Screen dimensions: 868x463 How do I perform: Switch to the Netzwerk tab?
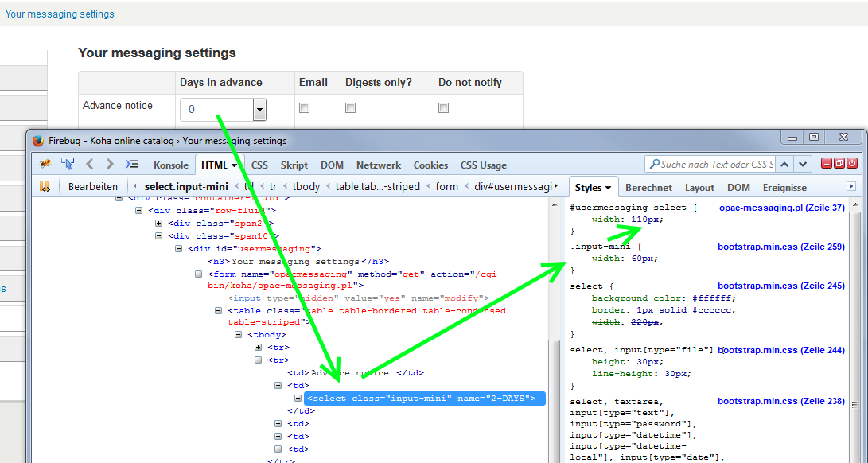coord(378,165)
